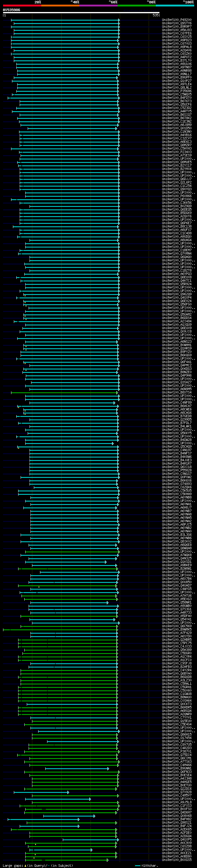
Task: Open hit UniRef100_Q6DJJ7
Action: coord(176,179)
